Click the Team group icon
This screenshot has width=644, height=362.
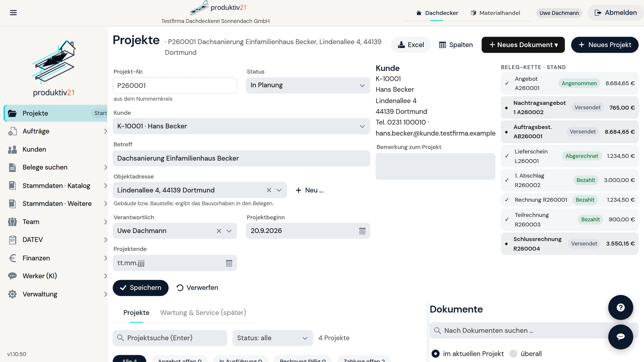pyautogui.click(x=12, y=222)
